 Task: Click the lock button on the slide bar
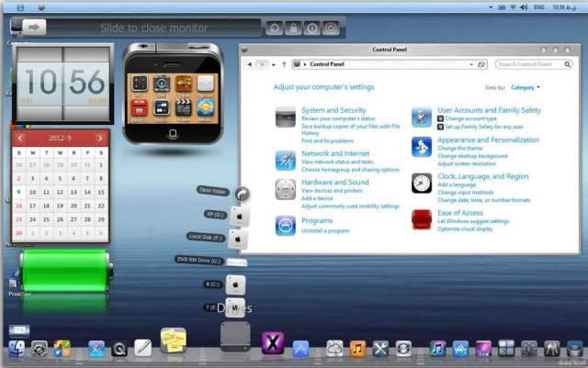click(x=293, y=28)
